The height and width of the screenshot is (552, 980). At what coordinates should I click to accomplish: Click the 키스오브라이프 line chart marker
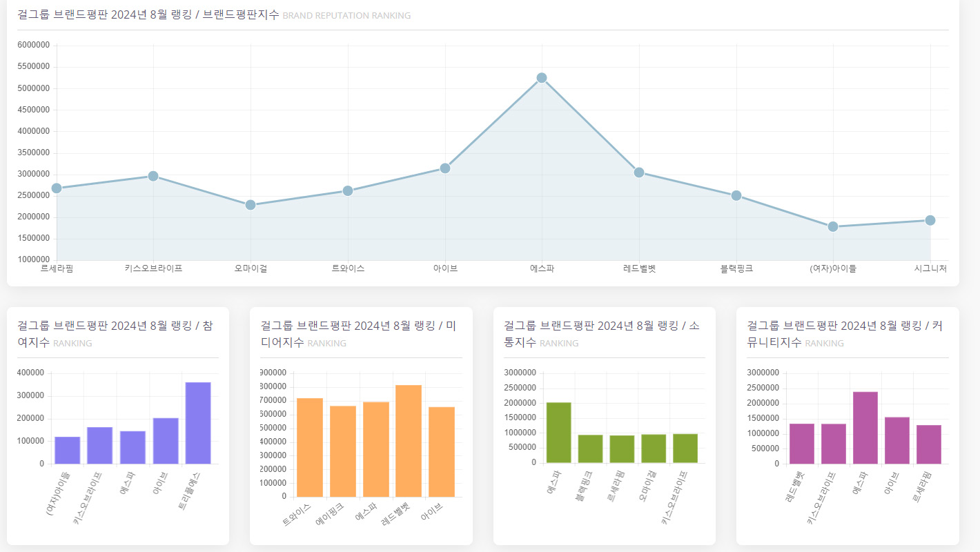pyautogui.click(x=153, y=176)
